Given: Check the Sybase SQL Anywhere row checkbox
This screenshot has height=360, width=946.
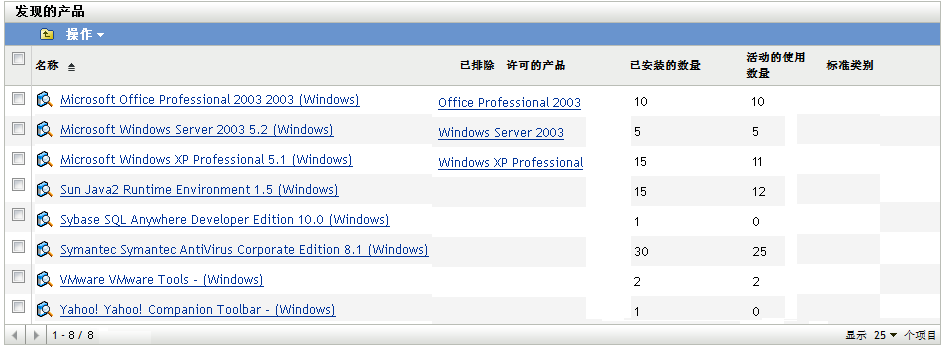Looking at the screenshot, I should [19, 215].
